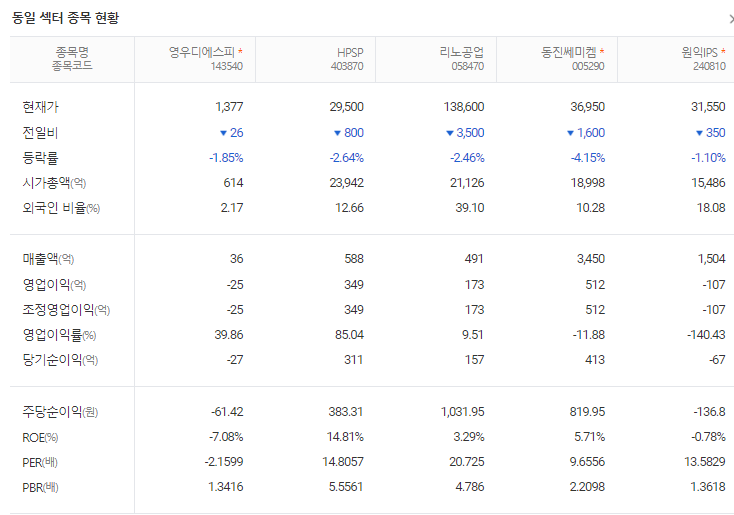Click the red asterisk next to 영우디에스피

240,51
